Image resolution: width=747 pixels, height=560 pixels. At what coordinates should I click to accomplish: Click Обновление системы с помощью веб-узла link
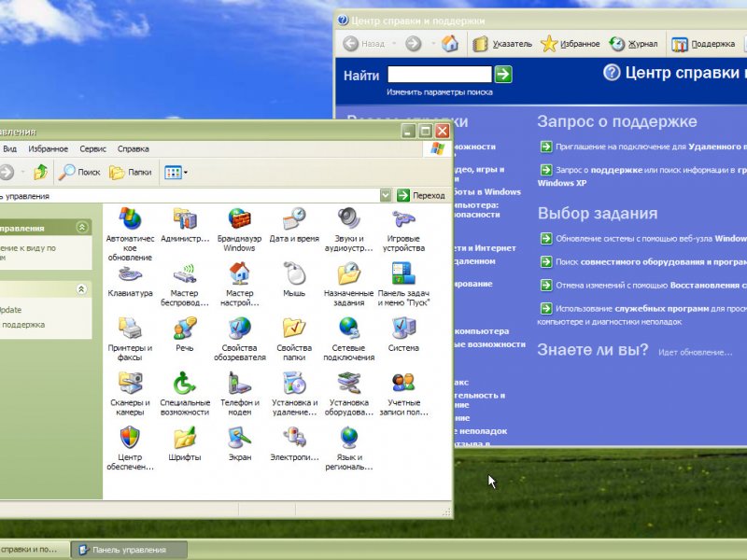[643, 239]
